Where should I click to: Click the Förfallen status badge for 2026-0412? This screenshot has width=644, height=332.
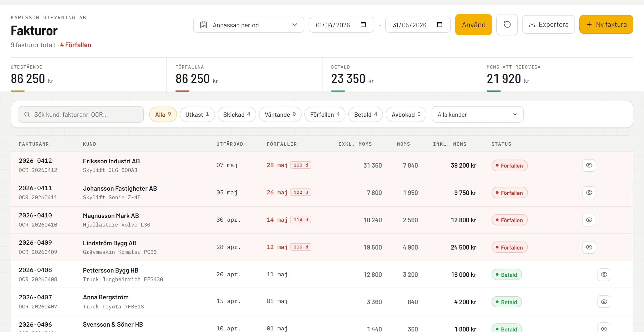(x=509, y=165)
